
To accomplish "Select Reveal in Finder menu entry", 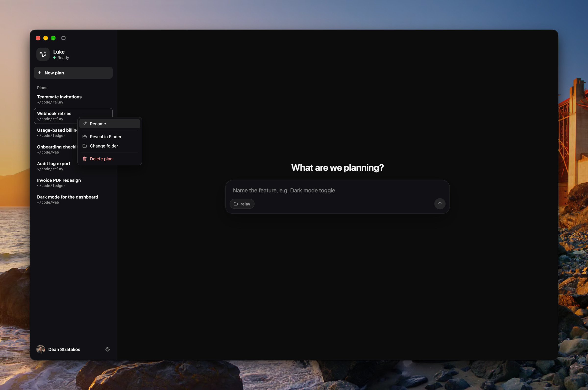I will click(x=110, y=137).
